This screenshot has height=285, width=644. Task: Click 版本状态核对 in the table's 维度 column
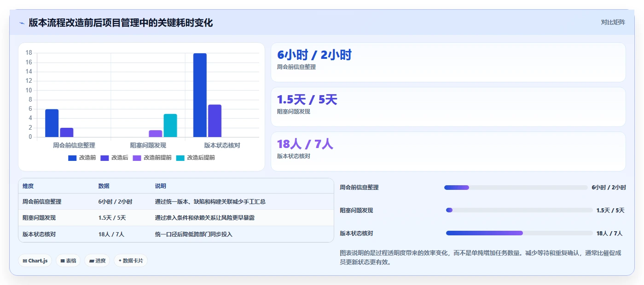(x=39, y=234)
